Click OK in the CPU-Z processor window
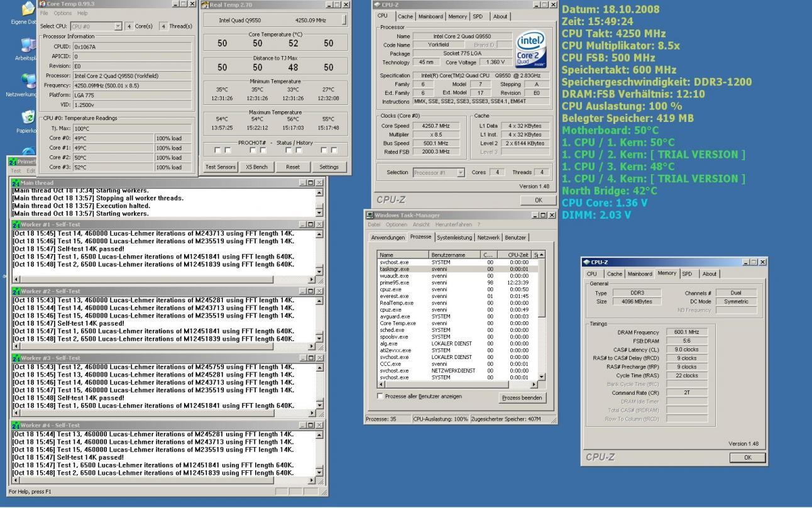812x508 pixels. (537, 199)
